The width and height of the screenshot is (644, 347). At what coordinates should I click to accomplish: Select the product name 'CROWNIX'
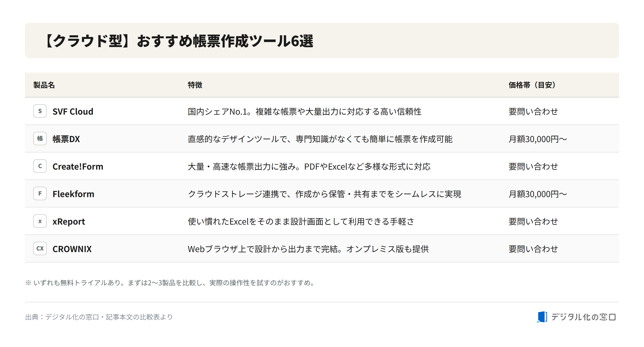(72, 249)
